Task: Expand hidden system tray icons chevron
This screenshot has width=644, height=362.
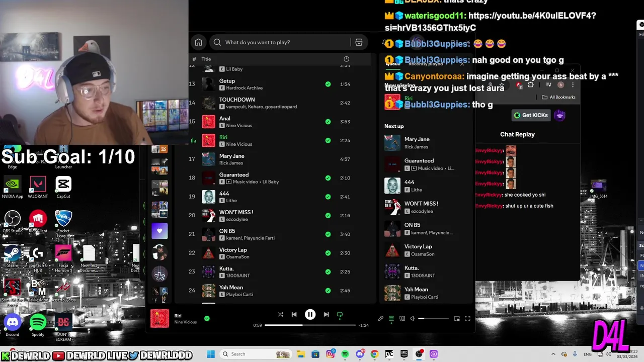Action: point(553,354)
